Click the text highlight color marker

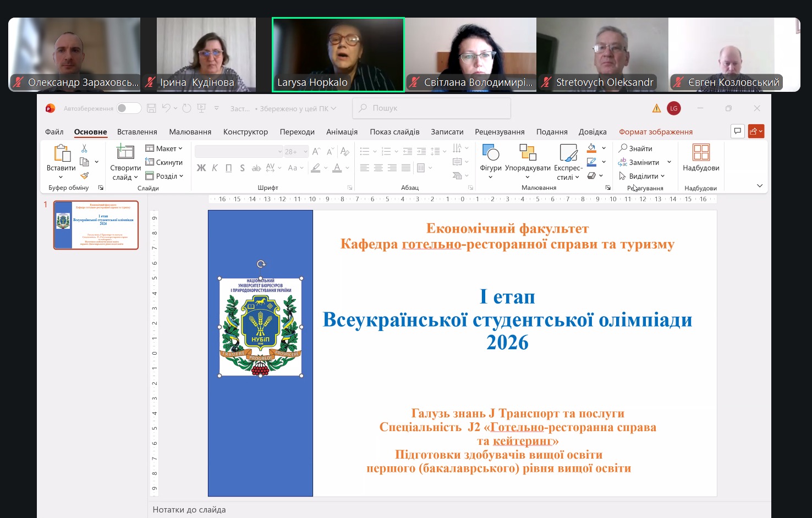tap(316, 168)
